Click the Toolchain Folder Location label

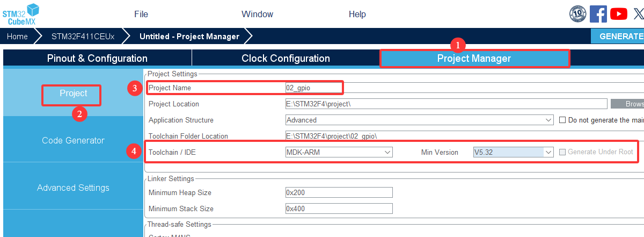pos(188,136)
